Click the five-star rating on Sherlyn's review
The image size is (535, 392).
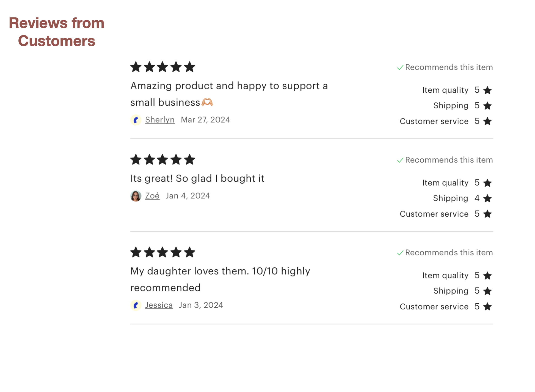pyautogui.click(x=163, y=67)
